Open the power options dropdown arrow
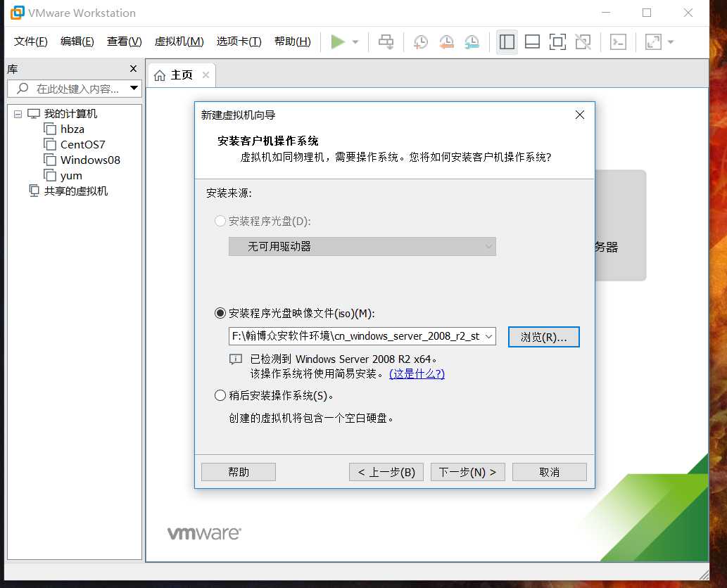 tap(355, 41)
